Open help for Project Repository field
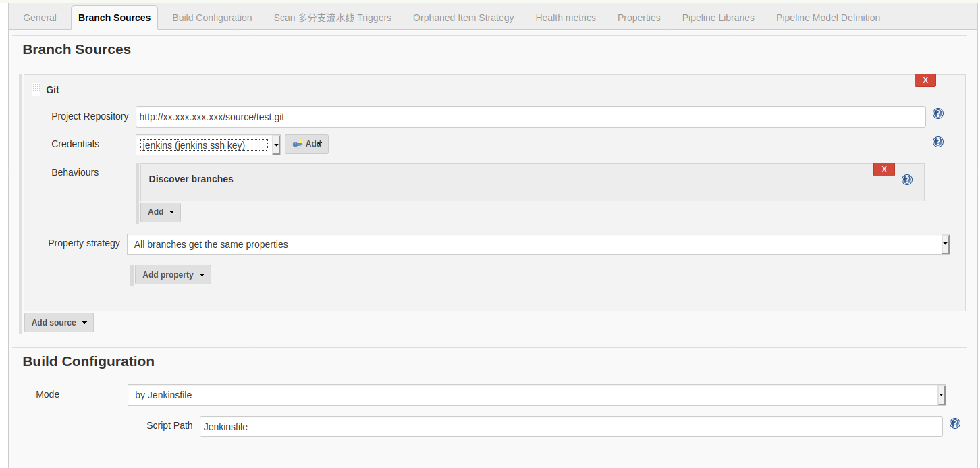Viewport: 980px width, 468px height. point(937,113)
